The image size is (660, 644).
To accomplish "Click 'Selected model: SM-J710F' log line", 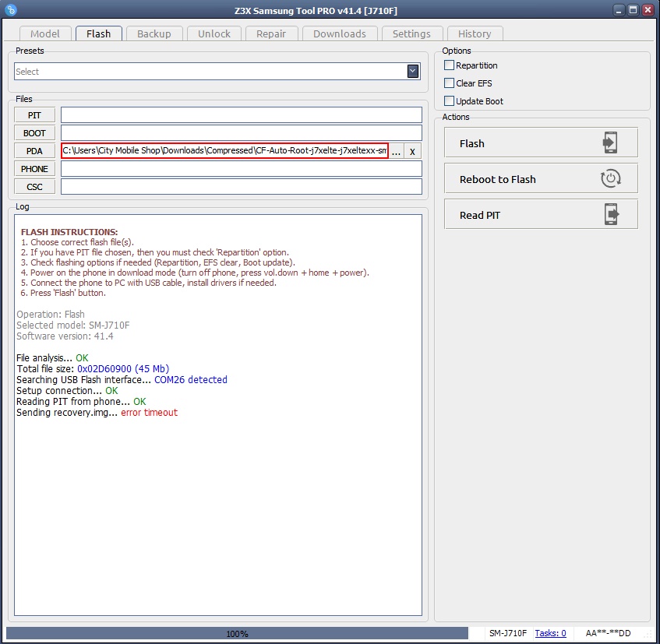I will [72, 326].
